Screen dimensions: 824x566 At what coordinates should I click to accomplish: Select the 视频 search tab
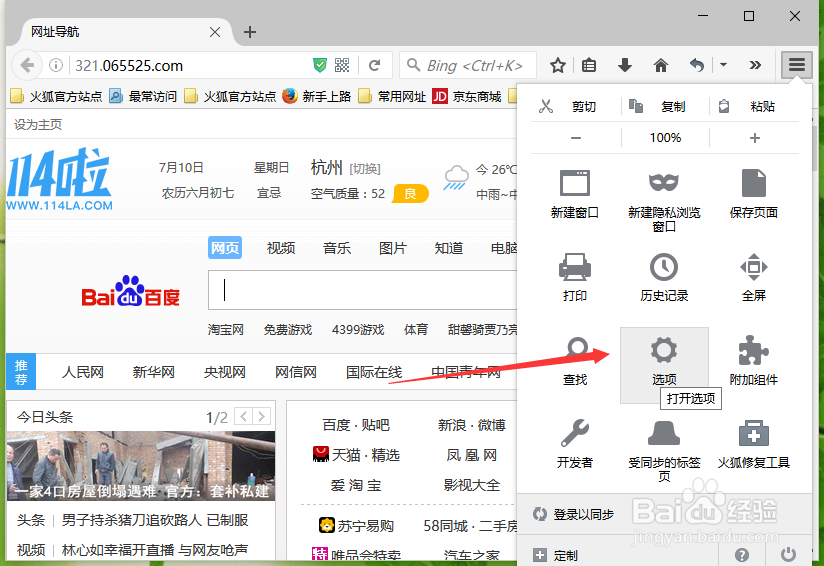(x=281, y=248)
